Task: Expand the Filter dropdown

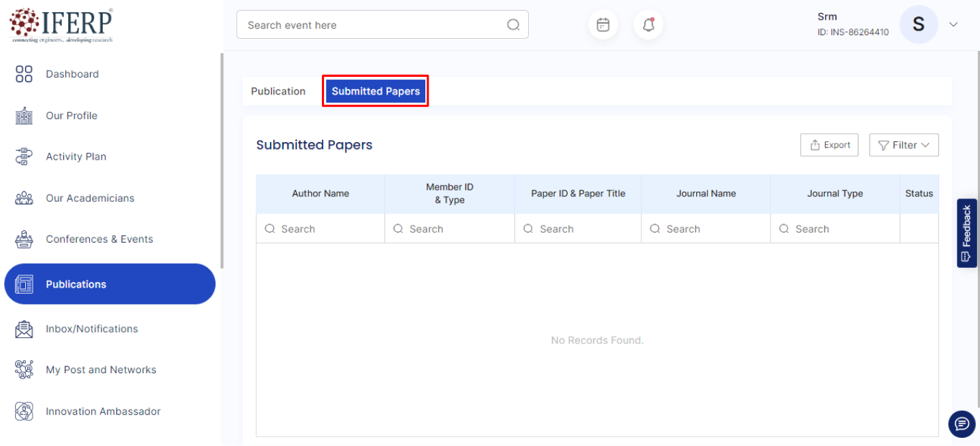Action: pyautogui.click(x=904, y=145)
